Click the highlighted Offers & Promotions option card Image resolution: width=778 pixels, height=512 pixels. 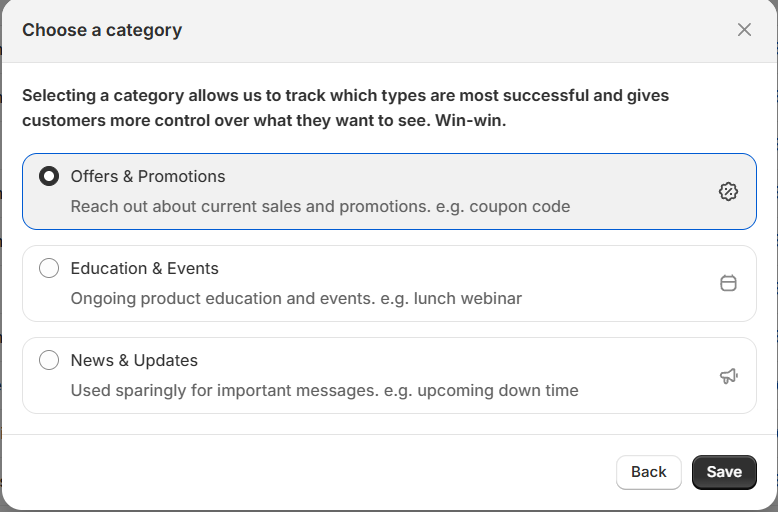pyautogui.click(x=389, y=192)
